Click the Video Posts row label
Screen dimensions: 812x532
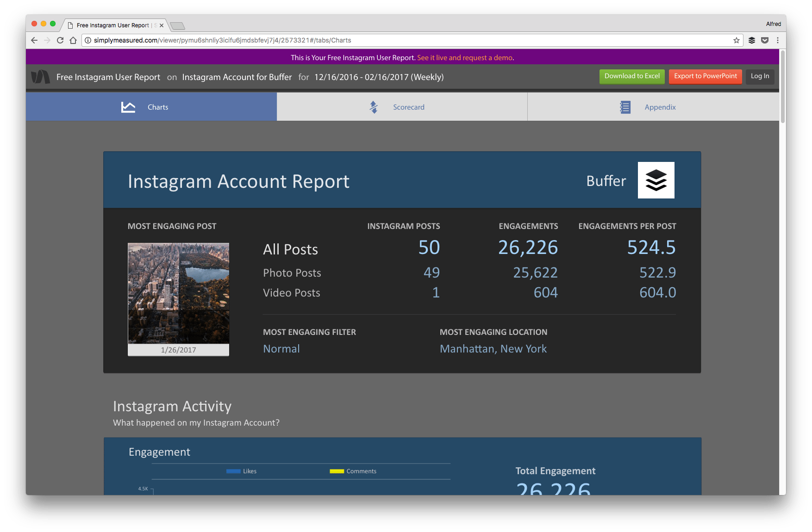pyautogui.click(x=292, y=293)
